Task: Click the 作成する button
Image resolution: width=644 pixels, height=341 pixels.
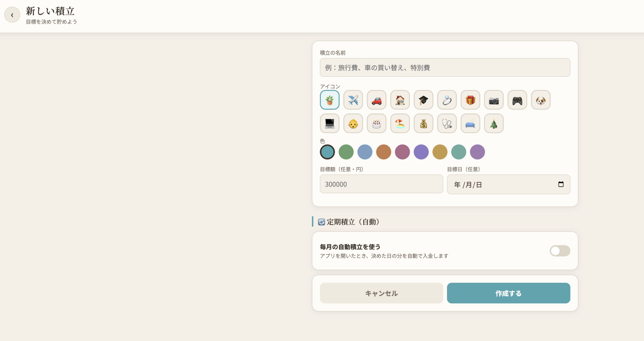Action: (x=508, y=293)
